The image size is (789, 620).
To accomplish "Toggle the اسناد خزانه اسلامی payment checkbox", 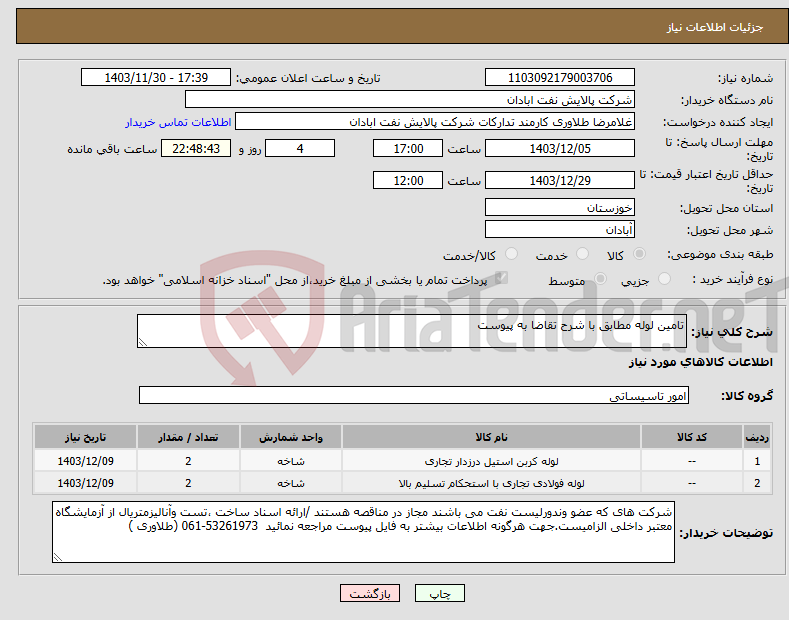I will (501, 278).
